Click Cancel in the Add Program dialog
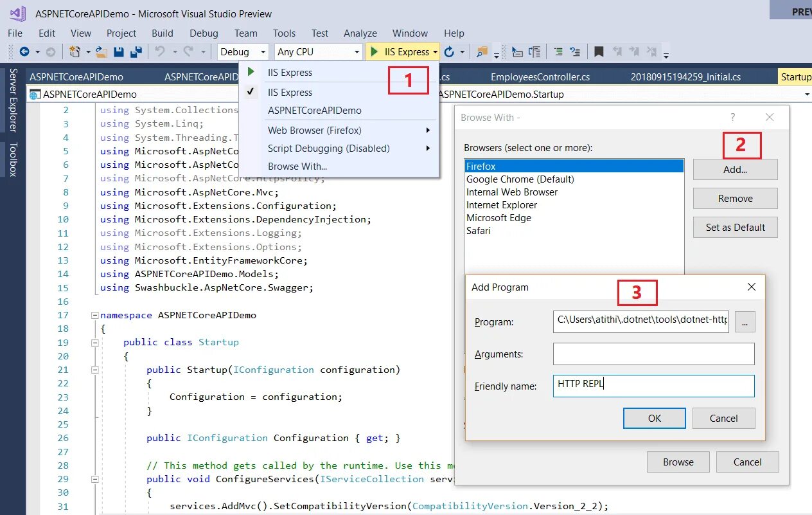The image size is (812, 515). 724,419
